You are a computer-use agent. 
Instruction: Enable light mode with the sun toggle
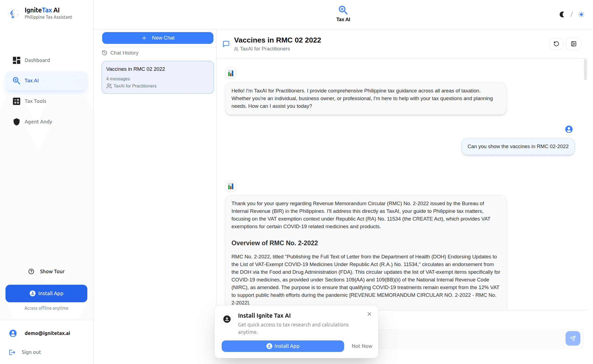[581, 14]
